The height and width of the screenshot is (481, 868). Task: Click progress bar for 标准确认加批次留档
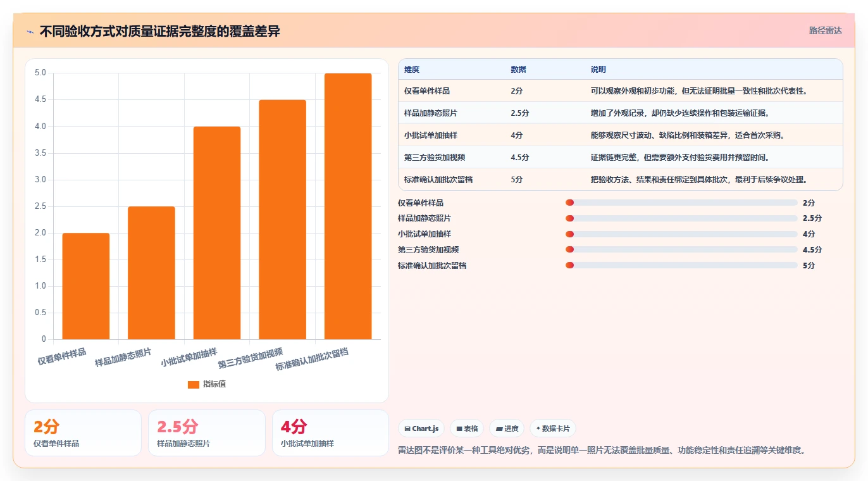(x=681, y=266)
